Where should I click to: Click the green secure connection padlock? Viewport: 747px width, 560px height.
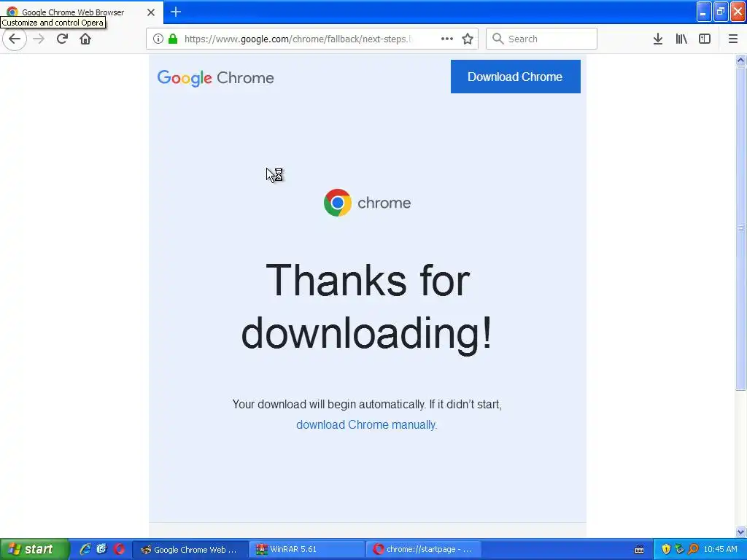[x=173, y=39]
